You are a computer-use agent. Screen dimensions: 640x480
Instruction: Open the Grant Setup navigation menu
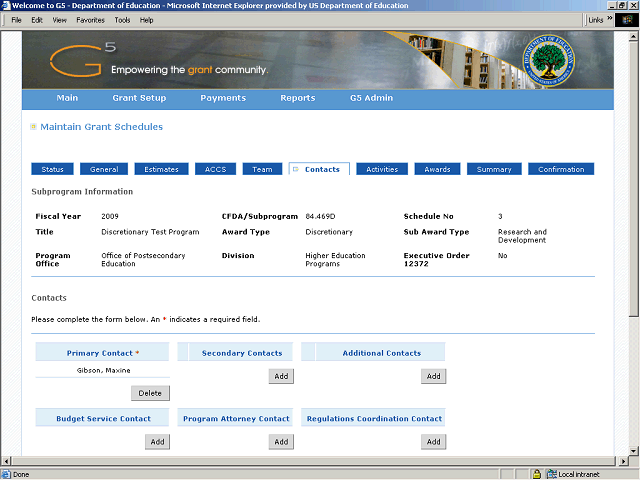point(139,98)
